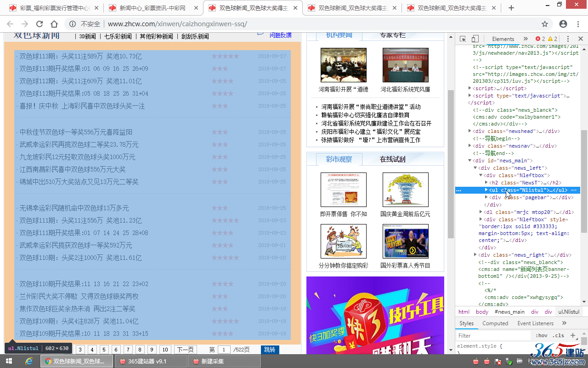Screen dimensions: 588x368
Task: Open the 七乐彩新闻 link
Action: [x=118, y=36]
